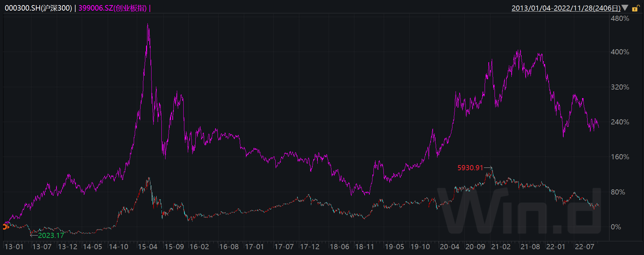Click the 15-04 date on the time axis
The image size is (644, 255).
pos(147,247)
